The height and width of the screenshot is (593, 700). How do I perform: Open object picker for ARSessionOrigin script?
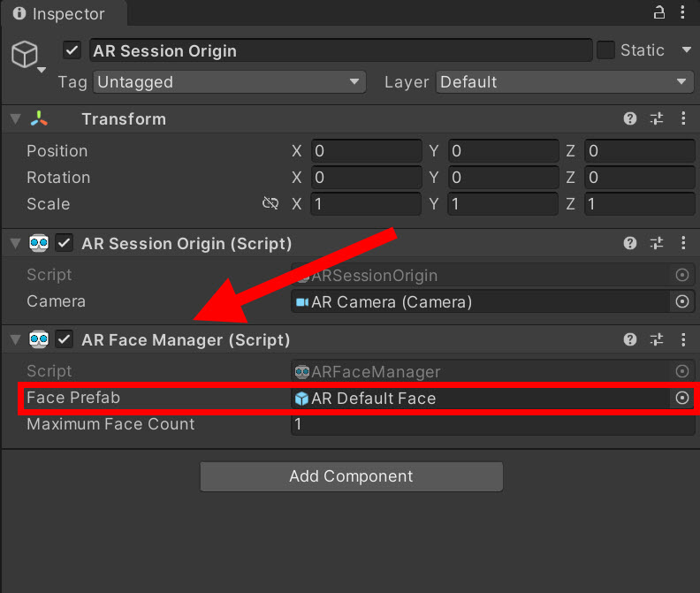pyautogui.click(x=682, y=275)
